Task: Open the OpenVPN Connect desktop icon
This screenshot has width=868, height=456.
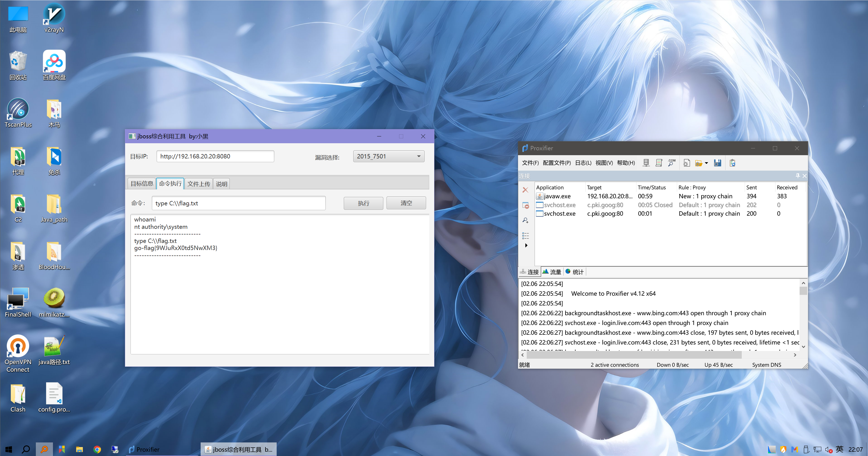Action: pyautogui.click(x=18, y=354)
